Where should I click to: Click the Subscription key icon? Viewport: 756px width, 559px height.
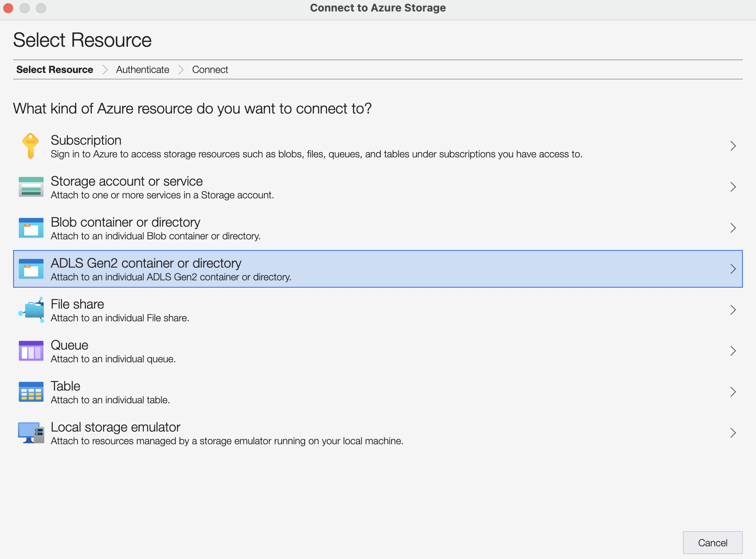31,145
